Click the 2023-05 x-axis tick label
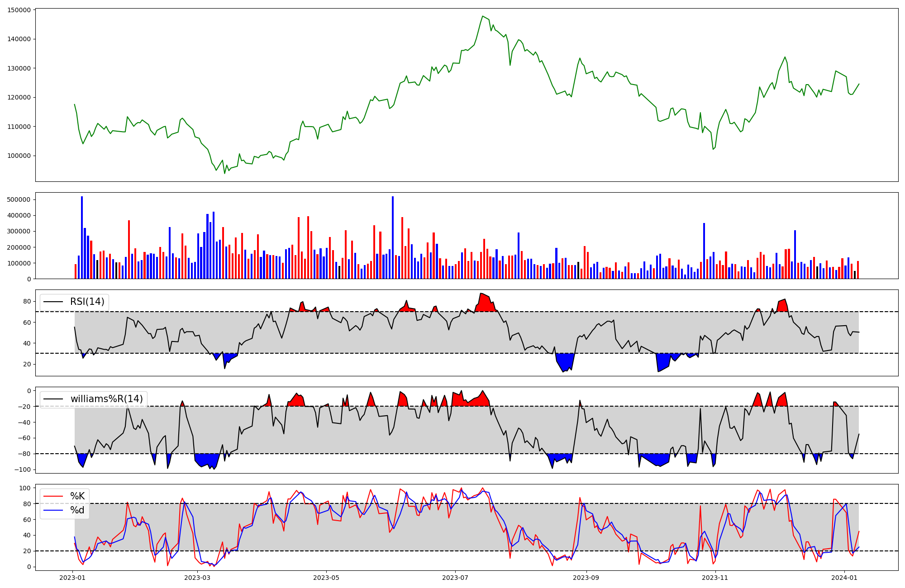 326,578
